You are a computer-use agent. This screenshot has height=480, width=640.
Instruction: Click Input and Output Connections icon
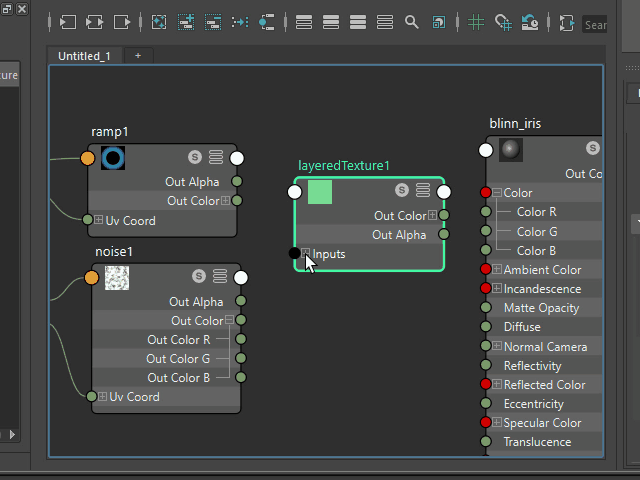(x=95, y=21)
